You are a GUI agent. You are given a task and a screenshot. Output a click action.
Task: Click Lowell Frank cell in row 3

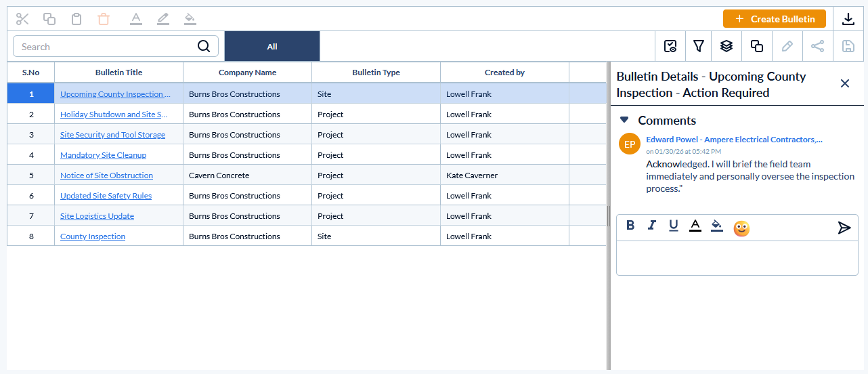(505, 135)
